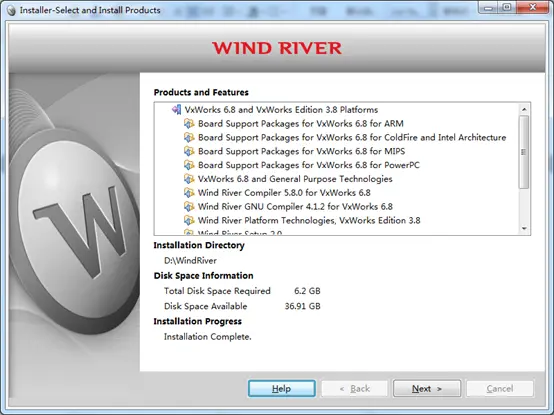Click the VxWorks 6.8 Platforms root product icon
Screen dimensions: 554x415
pyautogui.click(x=176, y=109)
